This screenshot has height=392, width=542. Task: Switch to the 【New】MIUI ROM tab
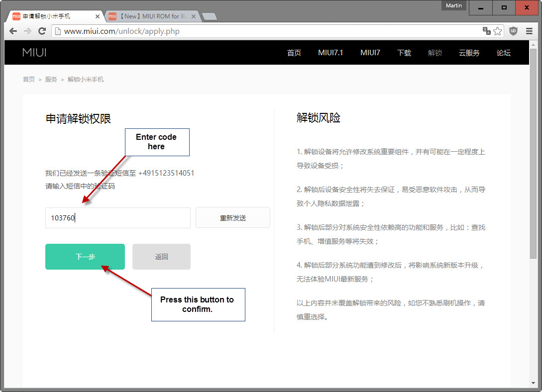point(152,16)
